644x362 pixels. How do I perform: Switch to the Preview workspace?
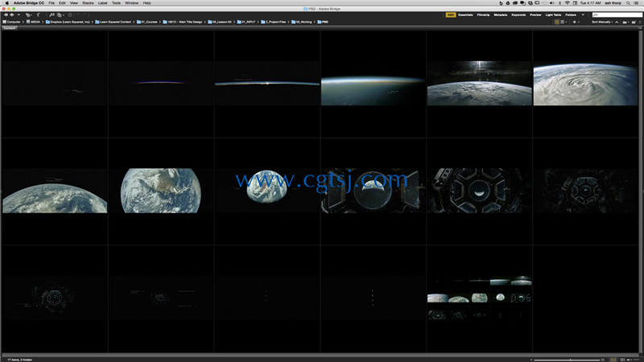[535, 14]
